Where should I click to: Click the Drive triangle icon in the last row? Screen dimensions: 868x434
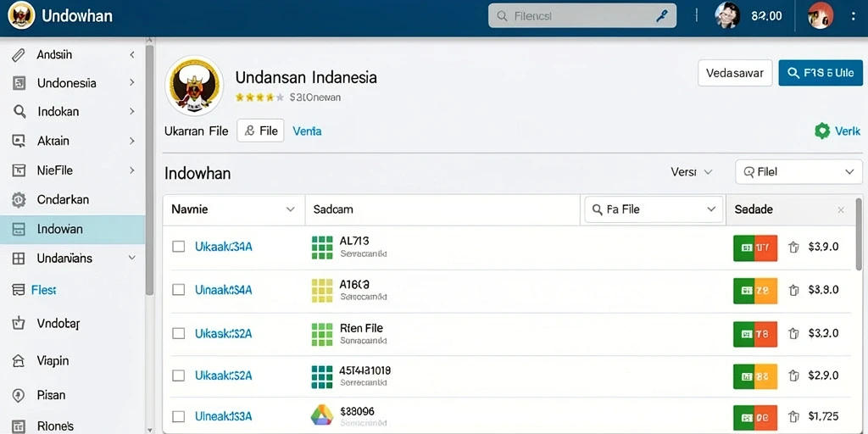[x=321, y=415]
